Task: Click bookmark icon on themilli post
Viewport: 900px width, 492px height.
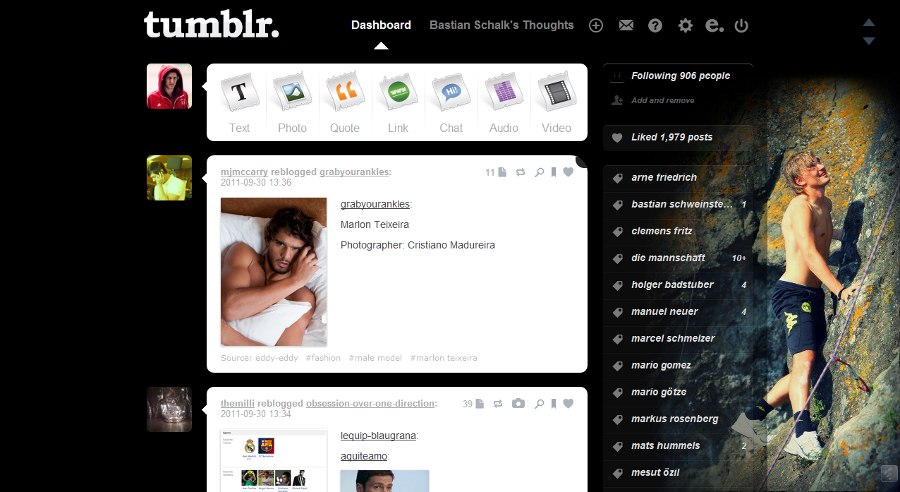Action: tap(553, 404)
